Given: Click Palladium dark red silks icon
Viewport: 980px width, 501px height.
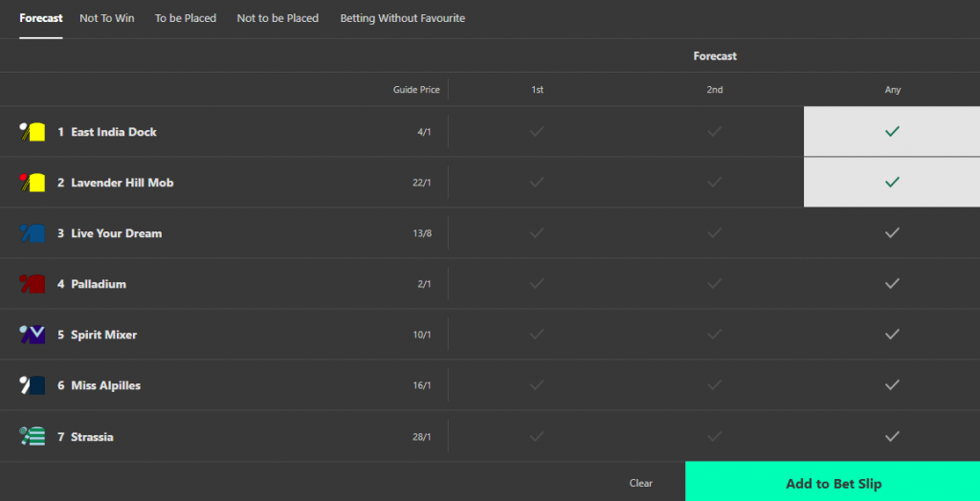Looking at the screenshot, I should click(x=33, y=284).
